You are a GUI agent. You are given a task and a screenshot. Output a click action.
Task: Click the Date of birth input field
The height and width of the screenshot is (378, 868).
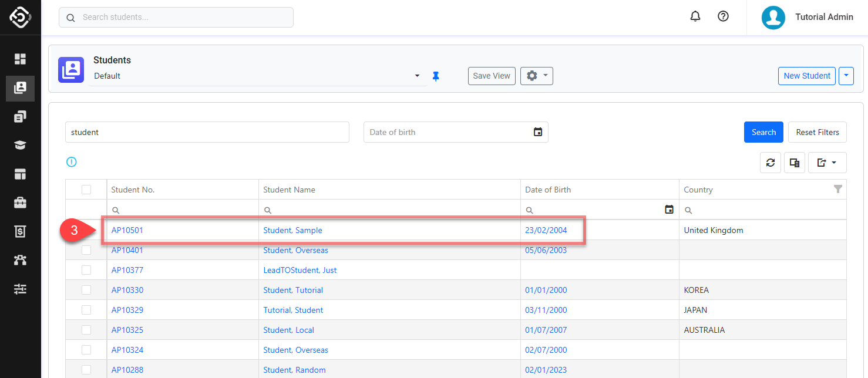[448, 132]
